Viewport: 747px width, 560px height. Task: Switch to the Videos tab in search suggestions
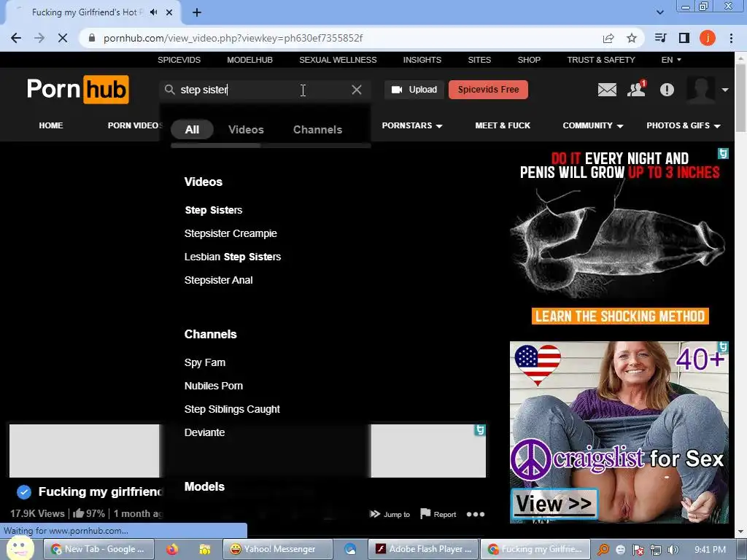246,130
